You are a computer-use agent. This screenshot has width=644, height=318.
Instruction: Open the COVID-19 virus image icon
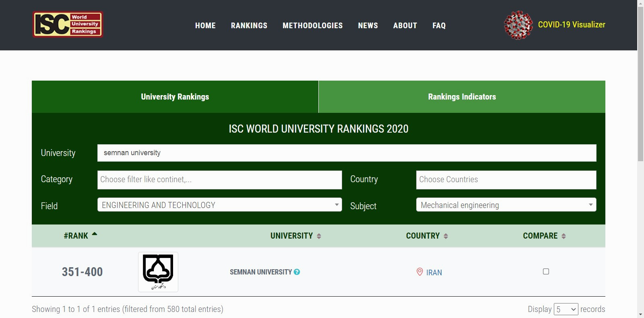tap(518, 25)
